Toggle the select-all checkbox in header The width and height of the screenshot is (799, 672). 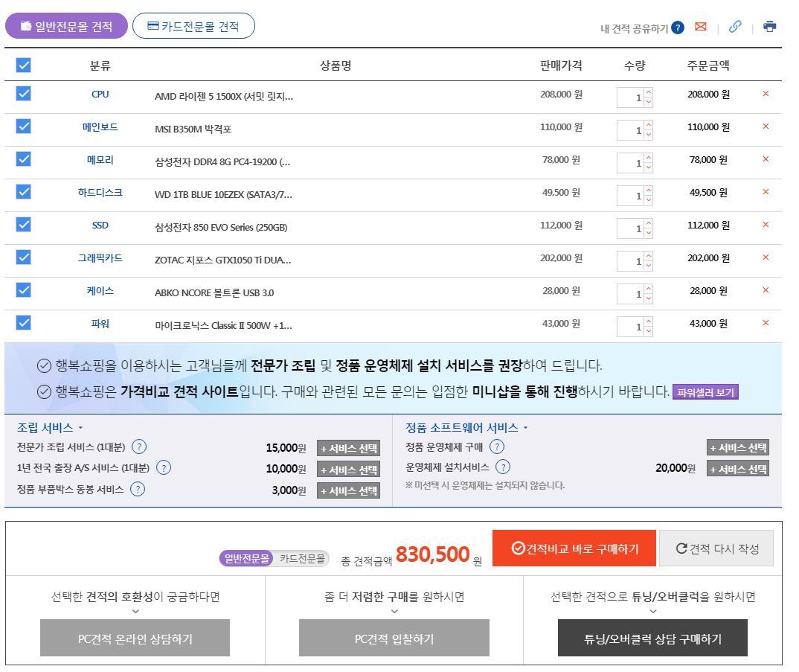tap(24, 65)
